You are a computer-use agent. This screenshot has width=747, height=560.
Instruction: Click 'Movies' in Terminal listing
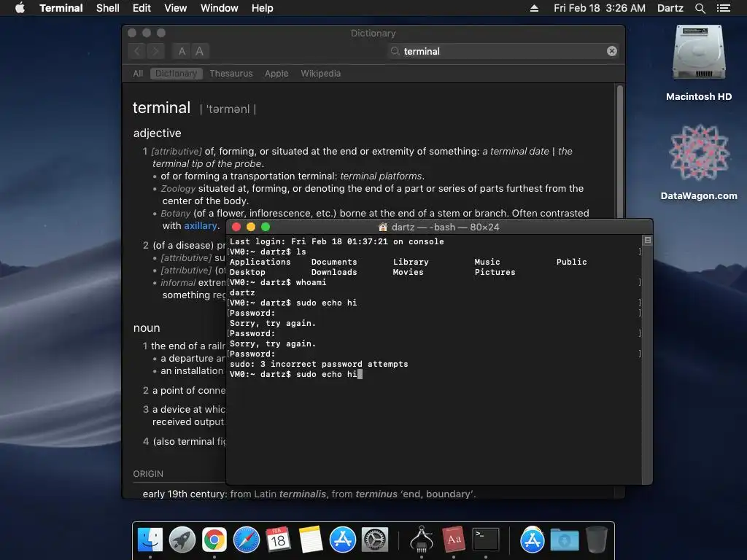tap(409, 273)
